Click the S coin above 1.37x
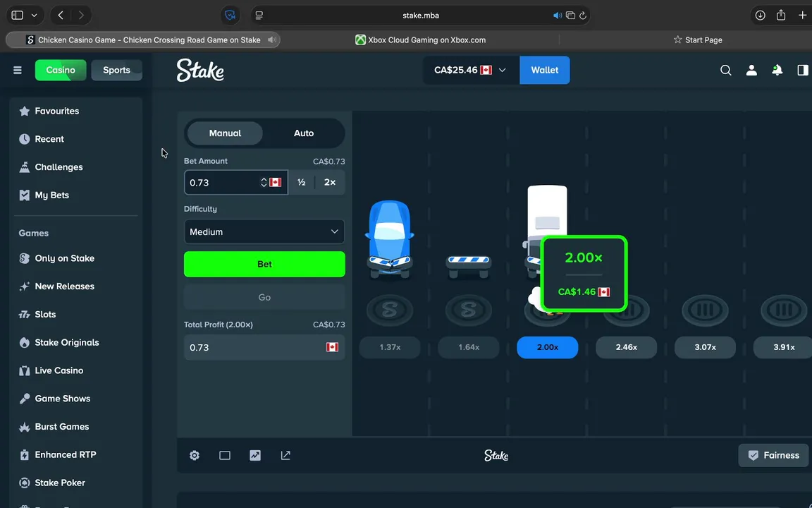812x508 pixels. (390, 310)
